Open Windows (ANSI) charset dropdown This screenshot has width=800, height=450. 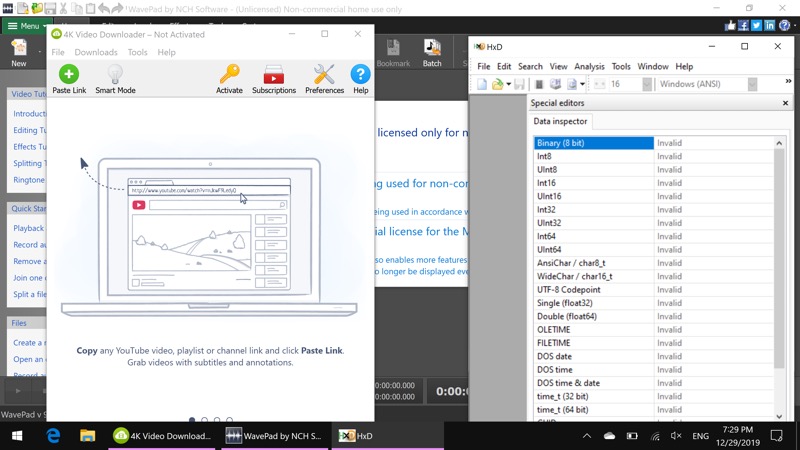pos(707,84)
